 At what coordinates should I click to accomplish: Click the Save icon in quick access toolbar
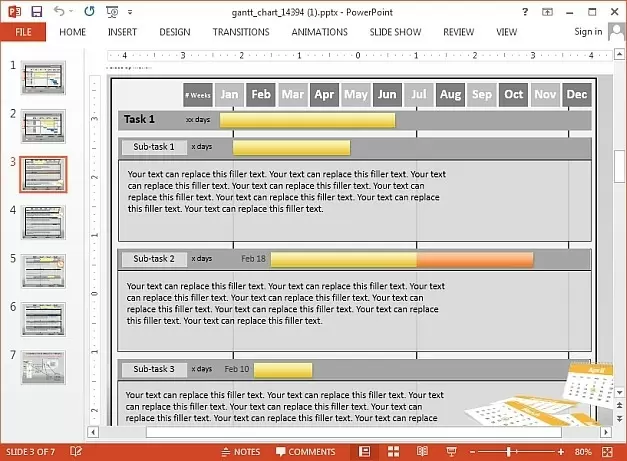(36, 12)
